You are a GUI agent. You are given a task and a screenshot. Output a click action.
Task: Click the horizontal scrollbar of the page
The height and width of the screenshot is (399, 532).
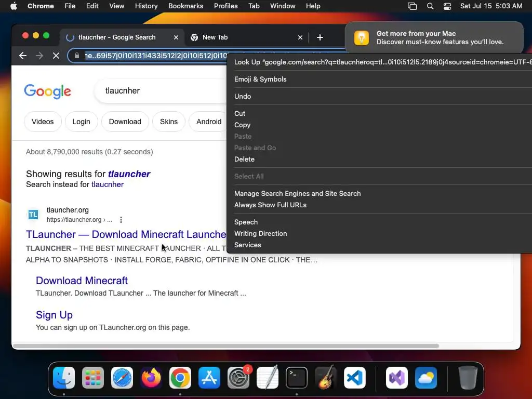coord(226,346)
